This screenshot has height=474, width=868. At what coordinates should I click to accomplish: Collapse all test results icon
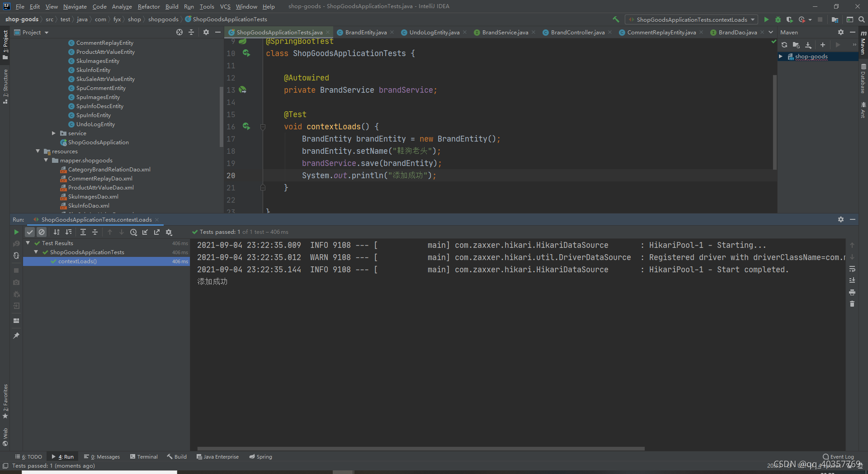click(x=95, y=232)
